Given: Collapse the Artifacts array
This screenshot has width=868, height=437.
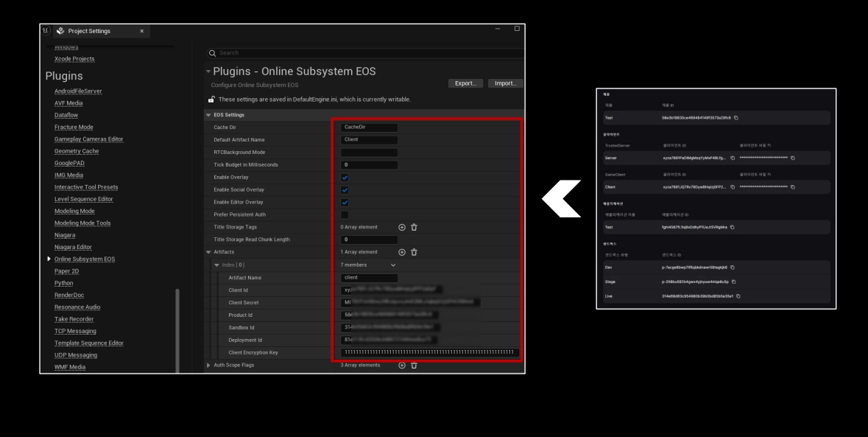Looking at the screenshot, I should point(208,252).
